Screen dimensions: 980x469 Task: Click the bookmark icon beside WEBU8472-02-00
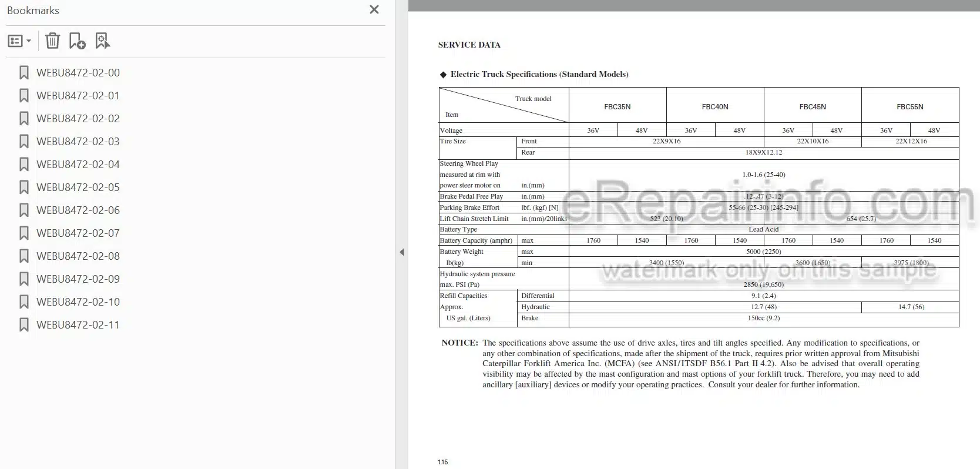tap(24, 73)
